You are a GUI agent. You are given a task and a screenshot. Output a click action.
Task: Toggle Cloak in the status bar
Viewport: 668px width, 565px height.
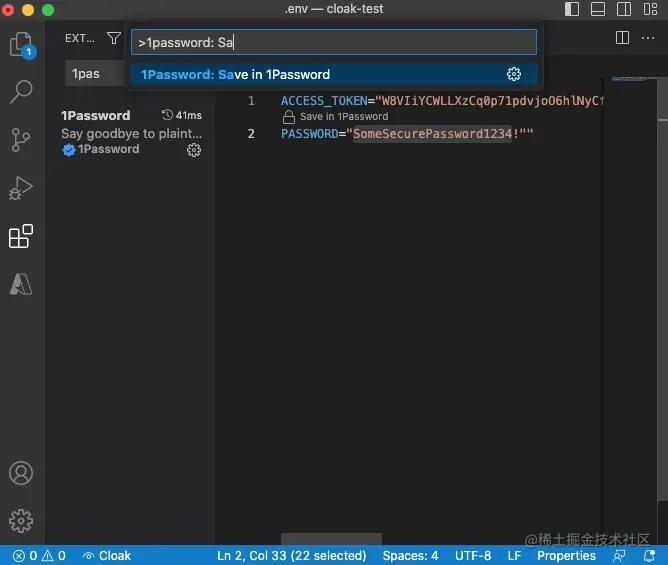107,556
